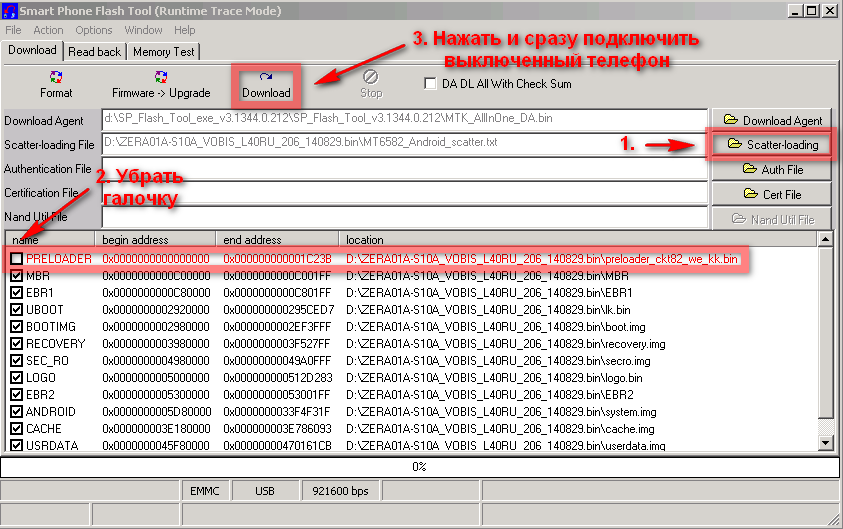
Task: Click the USB status bar cell
Action: pos(265,491)
